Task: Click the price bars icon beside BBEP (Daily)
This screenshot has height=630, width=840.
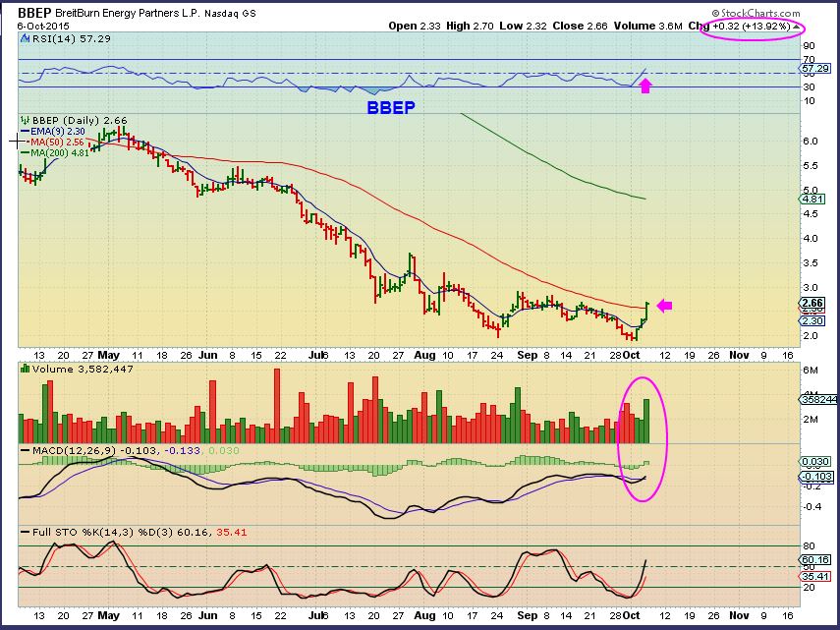Action: click(25, 120)
